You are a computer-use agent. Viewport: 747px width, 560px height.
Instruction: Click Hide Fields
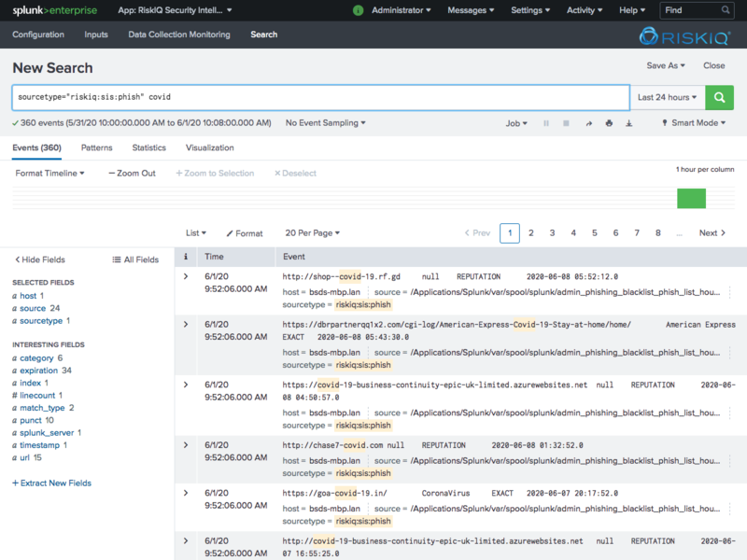coord(40,259)
